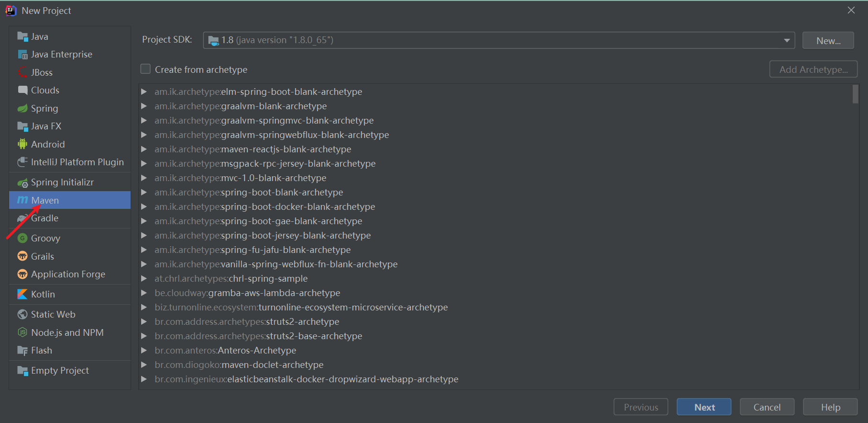The width and height of the screenshot is (868, 423).
Task: Select the Clouds icon
Action: click(22, 90)
